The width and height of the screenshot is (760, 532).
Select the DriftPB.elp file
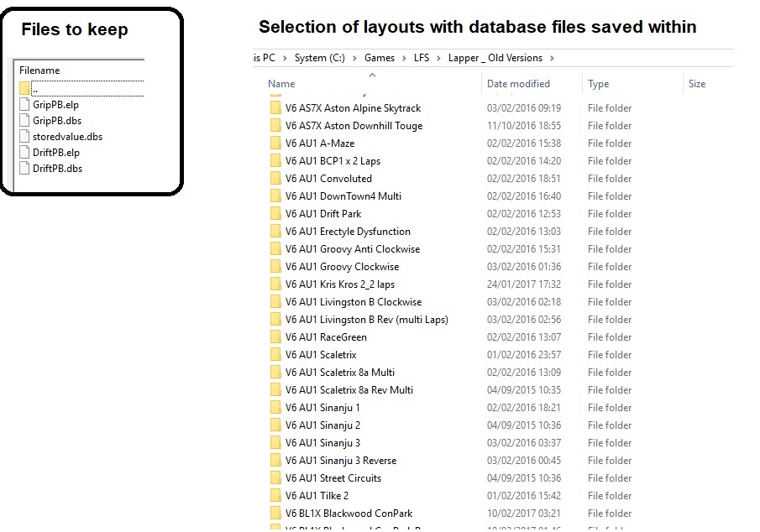tap(56, 153)
